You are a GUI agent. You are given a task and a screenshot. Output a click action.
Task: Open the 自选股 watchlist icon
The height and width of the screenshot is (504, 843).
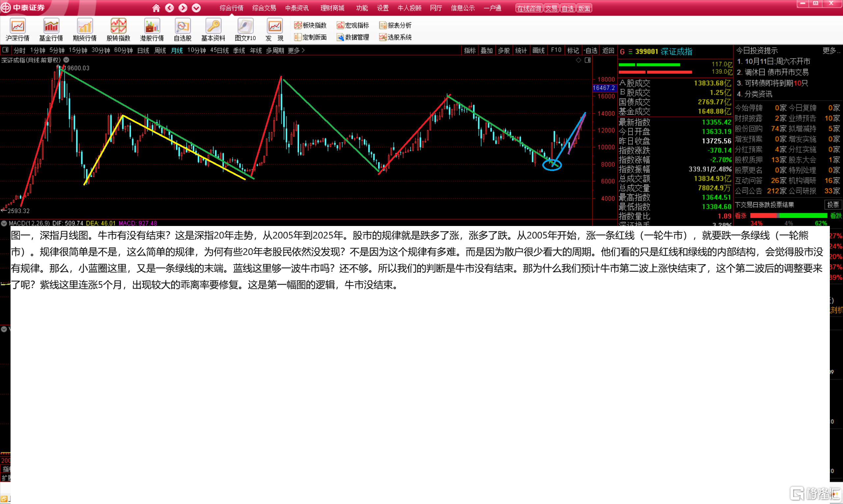tap(183, 26)
